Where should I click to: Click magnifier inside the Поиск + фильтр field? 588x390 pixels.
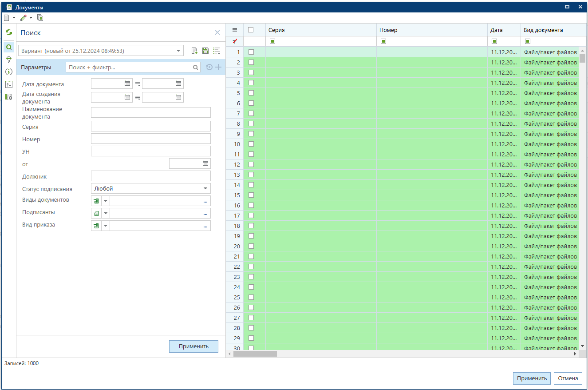point(195,68)
